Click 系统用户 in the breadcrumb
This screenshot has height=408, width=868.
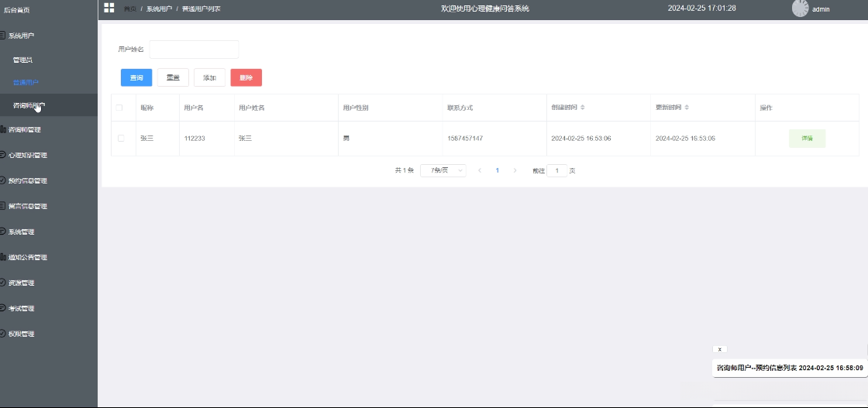pyautogui.click(x=160, y=9)
